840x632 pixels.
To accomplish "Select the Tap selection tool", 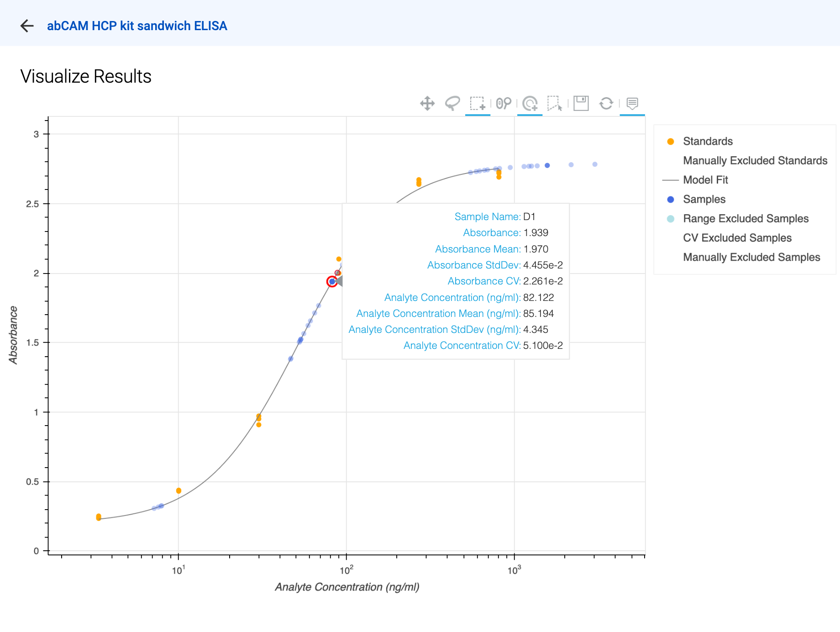I will (555, 104).
